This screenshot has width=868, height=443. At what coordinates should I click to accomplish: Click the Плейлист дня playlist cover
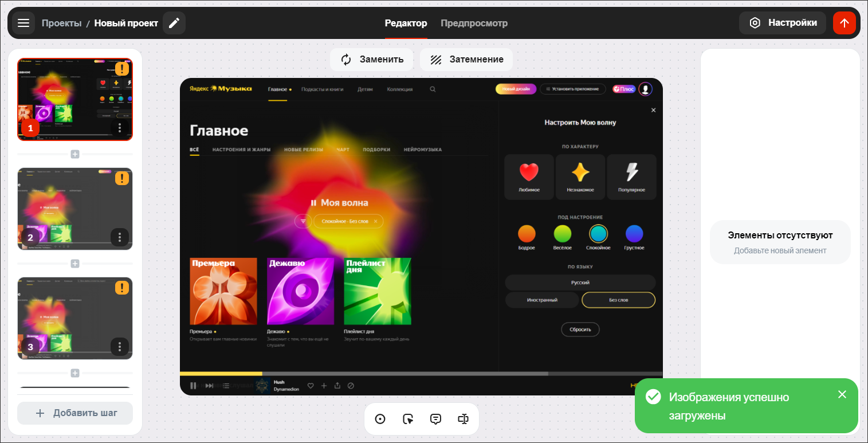(378, 292)
